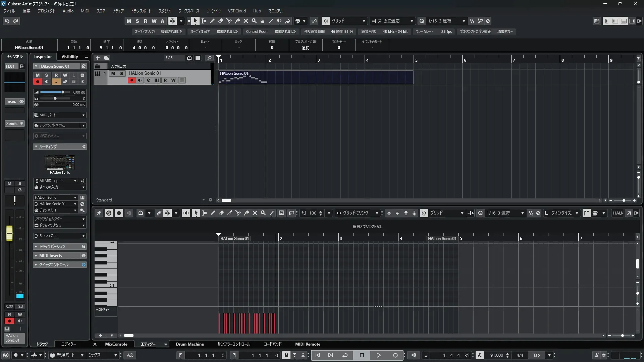Image resolution: width=644 pixels, height=362 pixels.
Task: Select the Scissors split tool in top toolbar
Action: (229, 21)
